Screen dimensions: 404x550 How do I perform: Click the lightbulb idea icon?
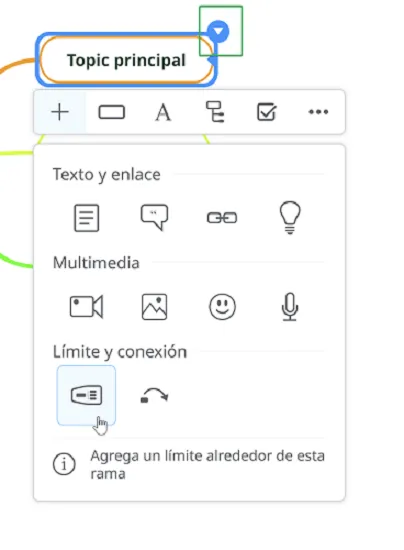(x=290, y=217)
